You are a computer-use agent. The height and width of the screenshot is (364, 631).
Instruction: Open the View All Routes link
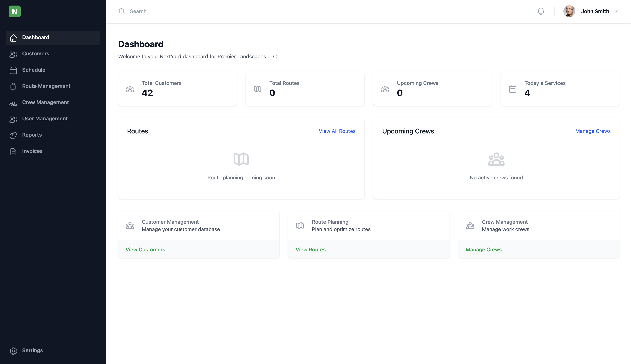[x=337, y=131]
